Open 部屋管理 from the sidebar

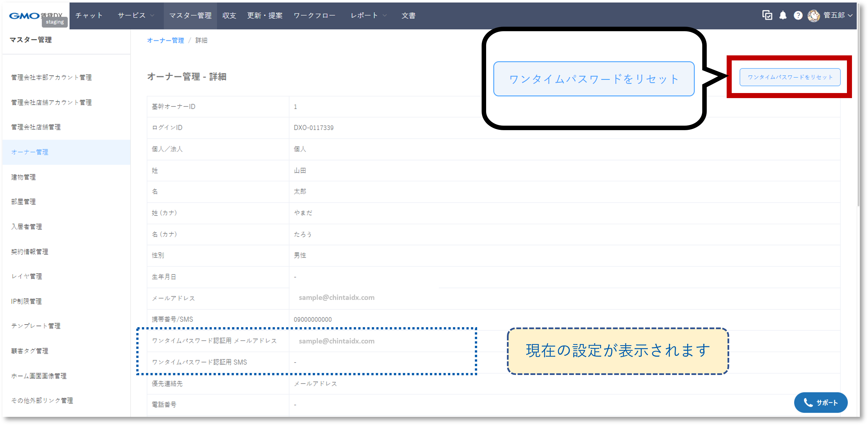point(23,202)
